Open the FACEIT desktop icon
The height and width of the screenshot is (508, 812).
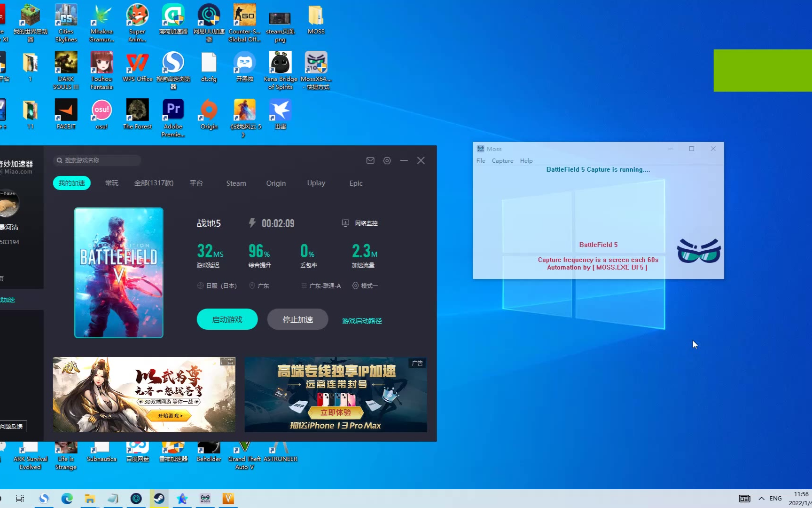click(66, 114)
